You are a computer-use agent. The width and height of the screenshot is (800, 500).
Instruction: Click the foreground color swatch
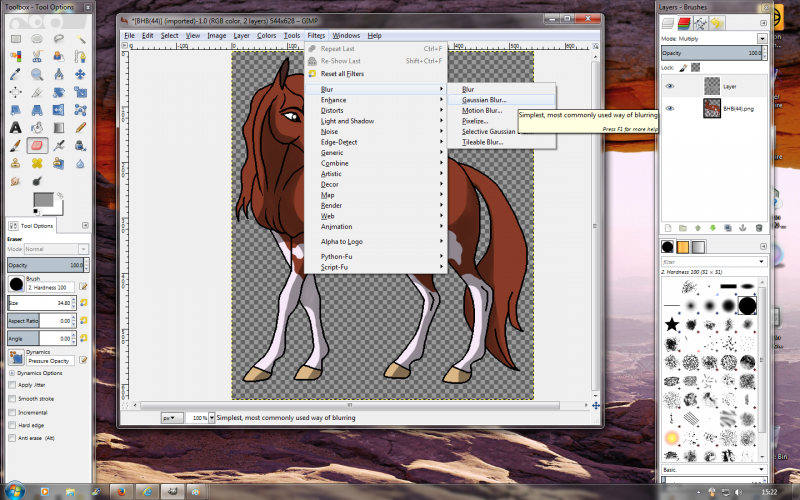point(43,199)
